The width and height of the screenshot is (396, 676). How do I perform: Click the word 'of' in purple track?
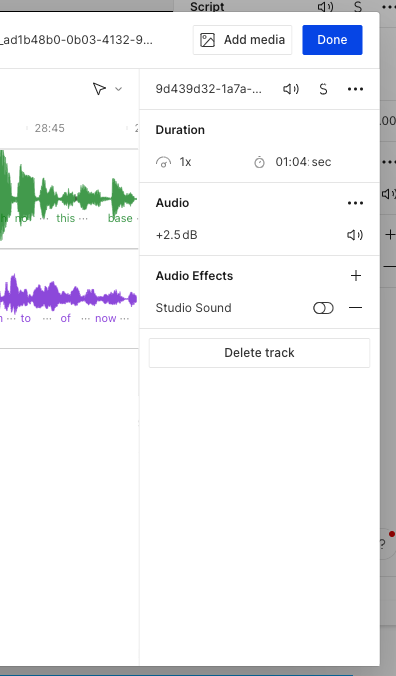[65, 318]
